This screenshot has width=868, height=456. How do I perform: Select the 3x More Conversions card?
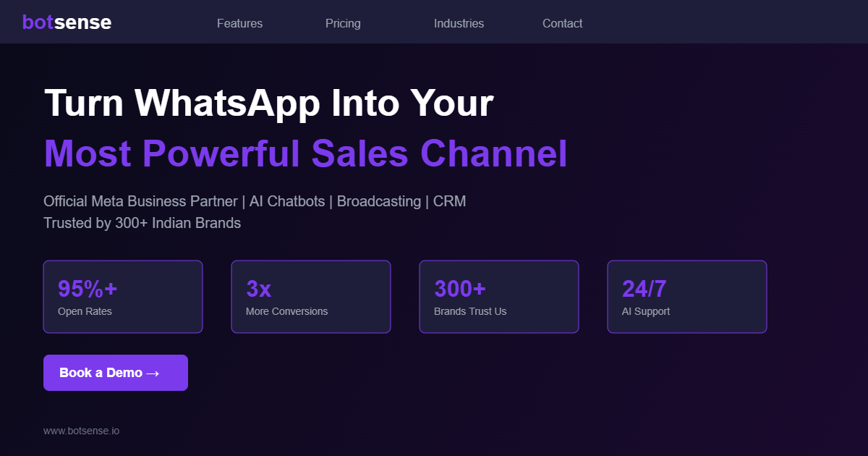click(311, 297)
